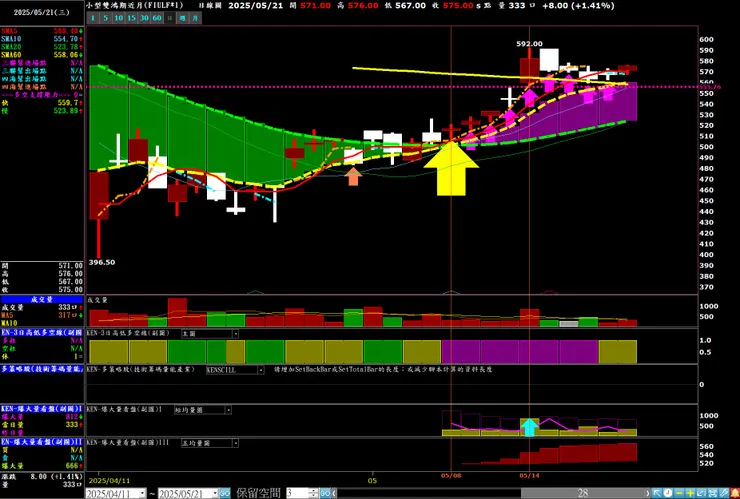The height and width of the screenshot is (499, 740).
Task: Click the yellow plus zoom-in icon
Action: (x=690, y=493)
